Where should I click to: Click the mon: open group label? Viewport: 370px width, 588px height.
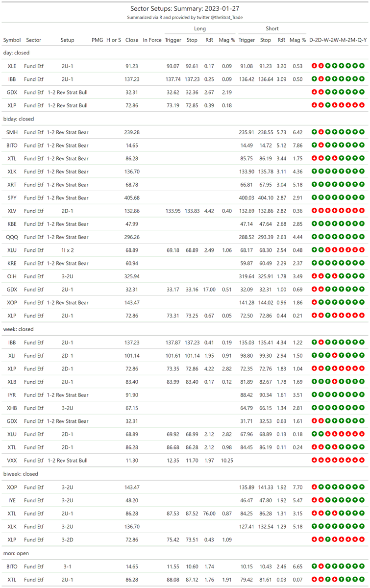pos(16,553)
